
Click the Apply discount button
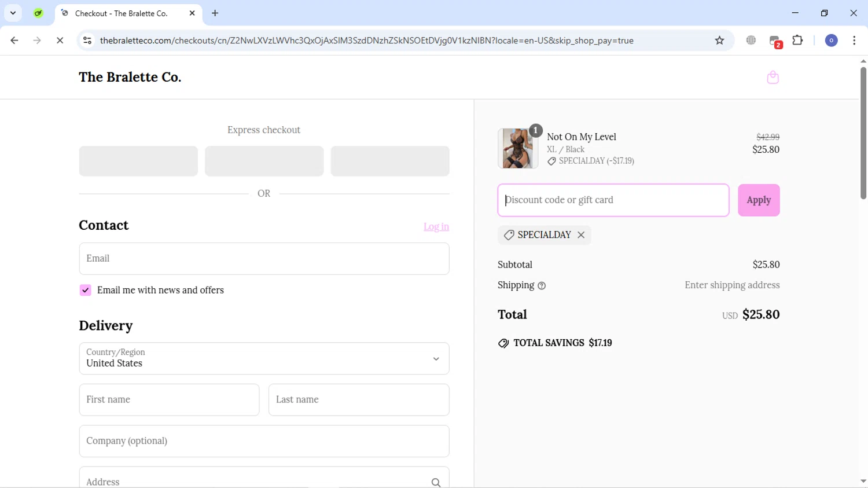(x=759, y=200)
